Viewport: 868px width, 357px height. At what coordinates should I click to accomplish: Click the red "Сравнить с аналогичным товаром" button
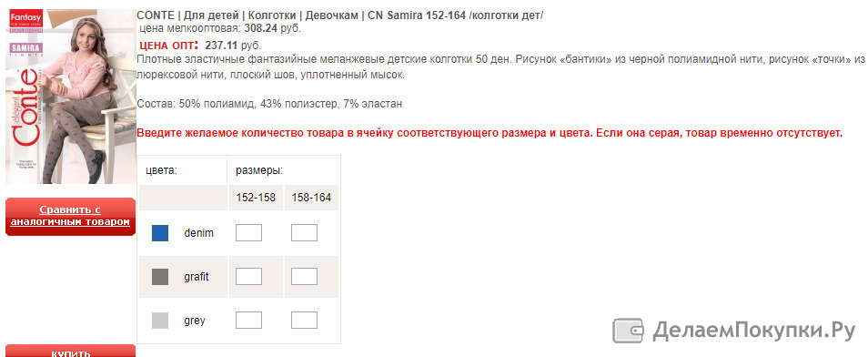tap(70, 216)
